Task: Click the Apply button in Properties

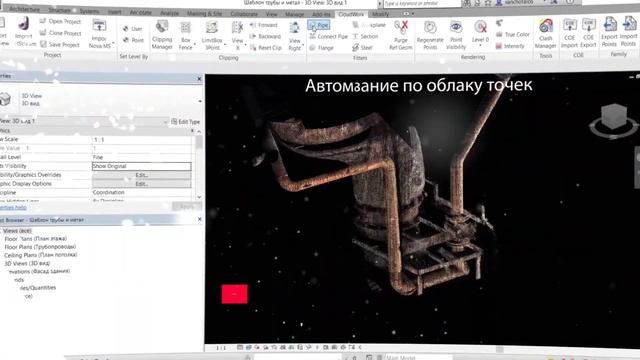Action: [187, 207]
